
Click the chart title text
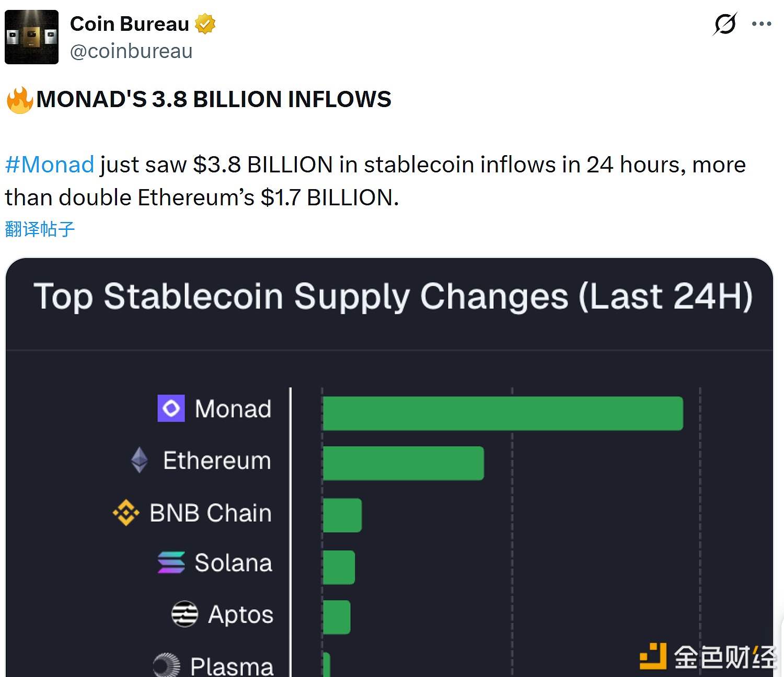pyautogui.click(x=393, y=296)
